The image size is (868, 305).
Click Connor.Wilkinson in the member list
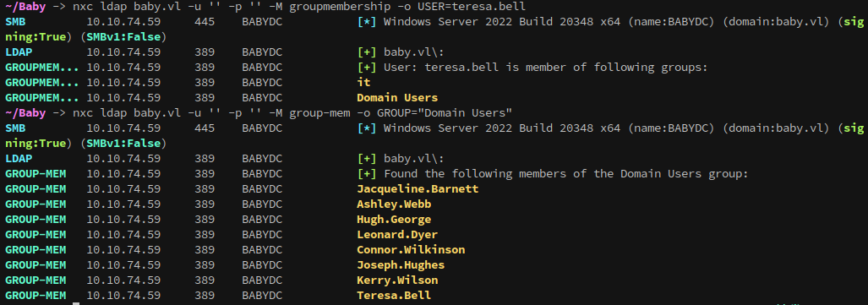(x=411, y=249)
